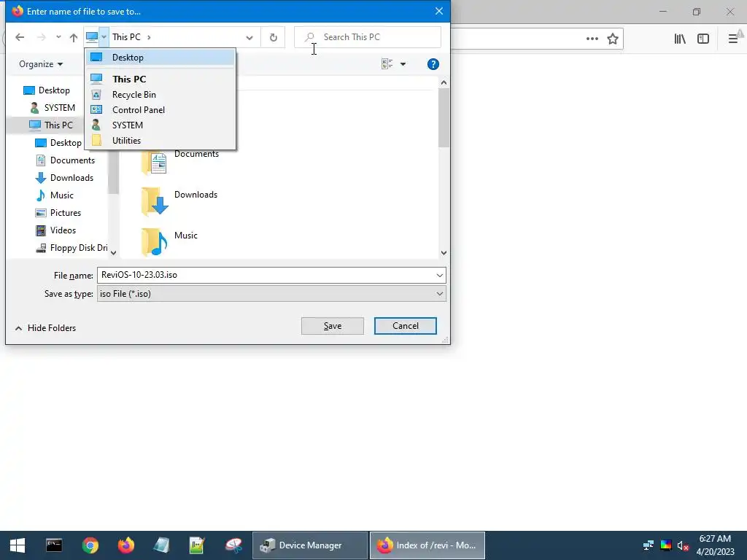Open the Organize menu
Image resolution: width=747 pixels, height=560 pixels.
[41, 64]
